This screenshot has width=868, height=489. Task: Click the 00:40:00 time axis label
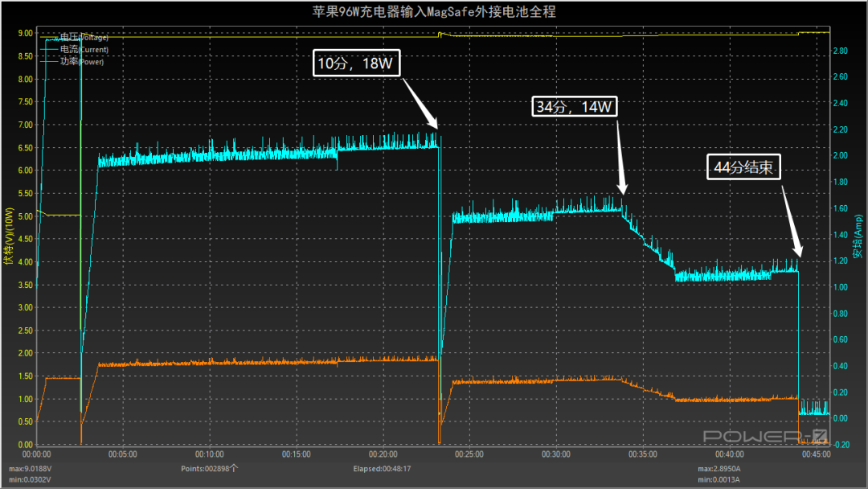coord(730,454)
